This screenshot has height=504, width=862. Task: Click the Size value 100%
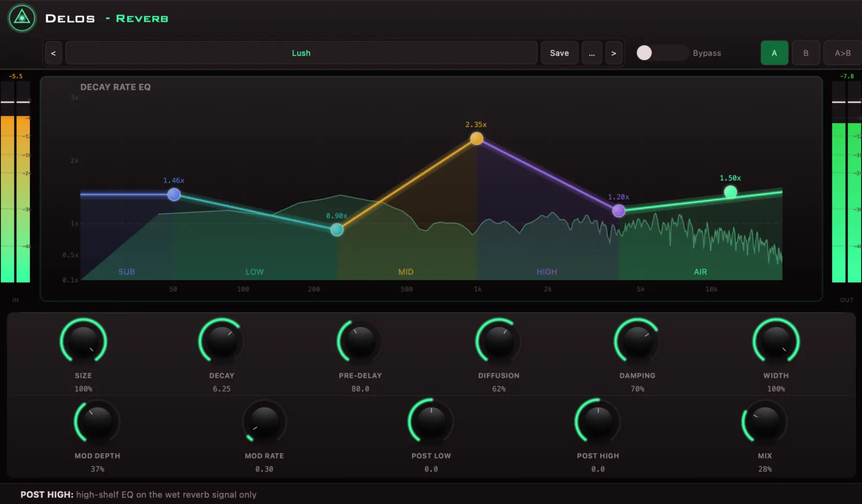[x=83, y=389]
